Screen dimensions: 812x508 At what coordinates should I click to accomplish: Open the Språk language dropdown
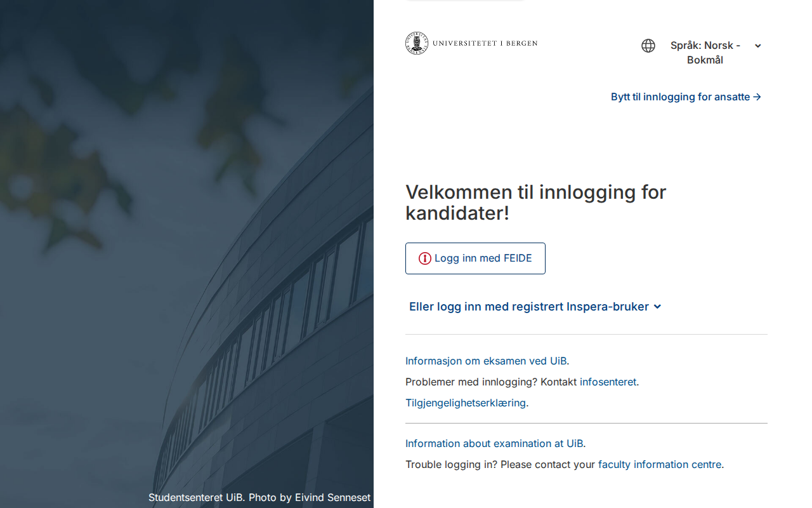tap(705, 53)
